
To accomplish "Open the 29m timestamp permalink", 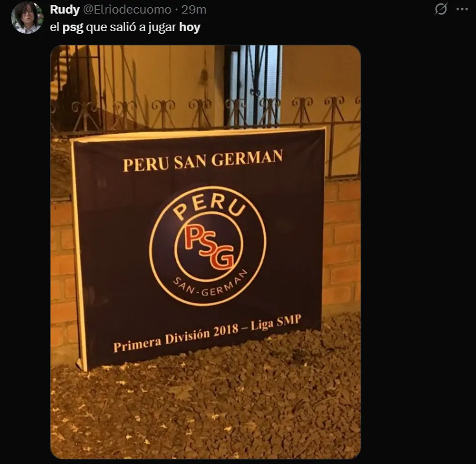I will point(194,10).
